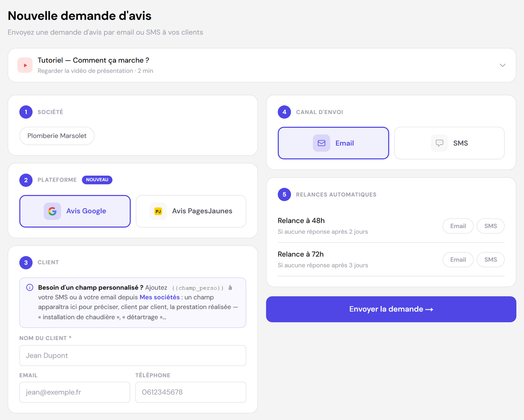Toggle SMS for Relance à 72h
Viewport: 524px width, 420px height.
pos(491,260)
